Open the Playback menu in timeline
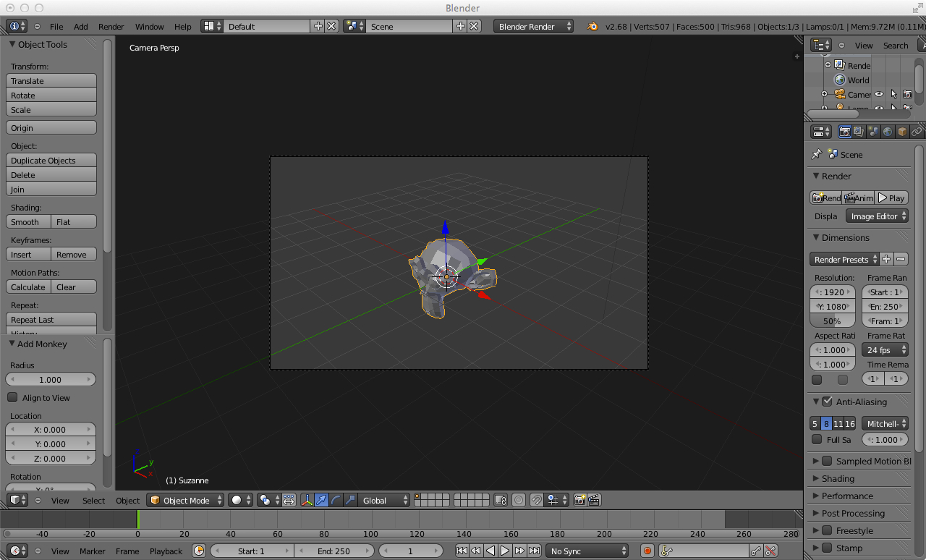926x560 pixels. pos(166,551)
